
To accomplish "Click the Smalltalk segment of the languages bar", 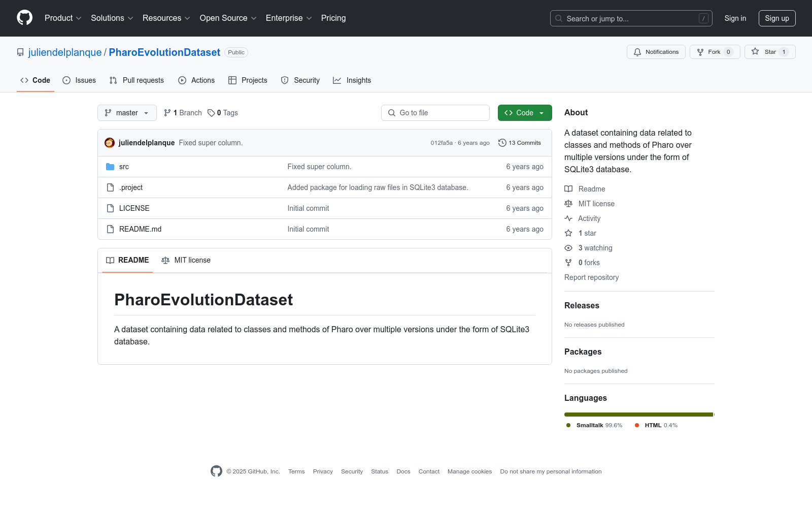I will [639, 415].
